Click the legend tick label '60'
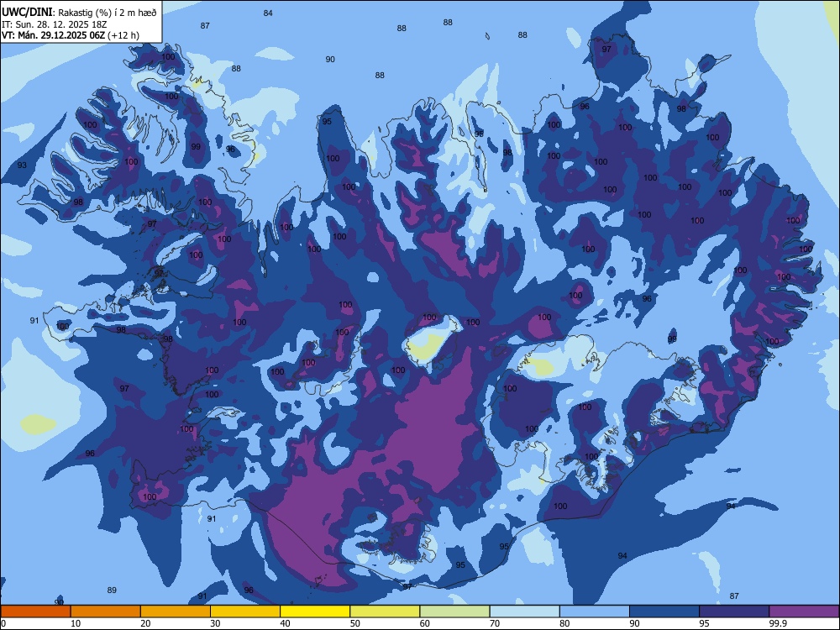Image resolution: width=840 pixels, height=630 pixels. 425,623
